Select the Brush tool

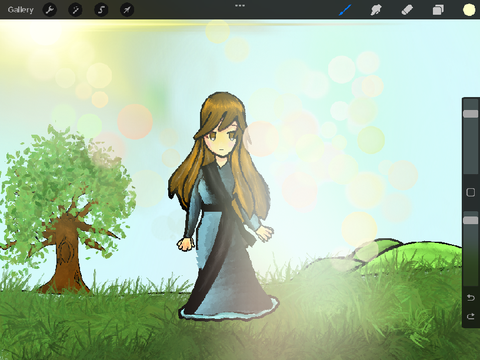point(345,10)
